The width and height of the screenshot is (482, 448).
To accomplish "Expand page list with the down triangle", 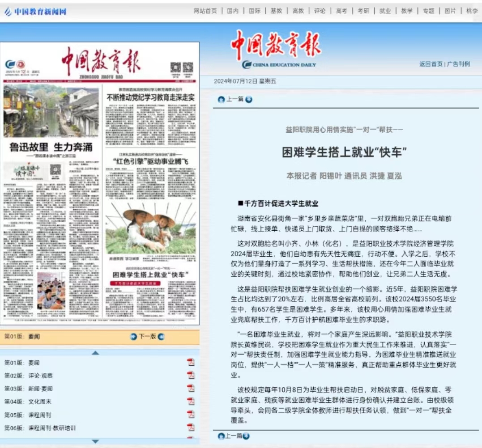I will tap(95, 441).
